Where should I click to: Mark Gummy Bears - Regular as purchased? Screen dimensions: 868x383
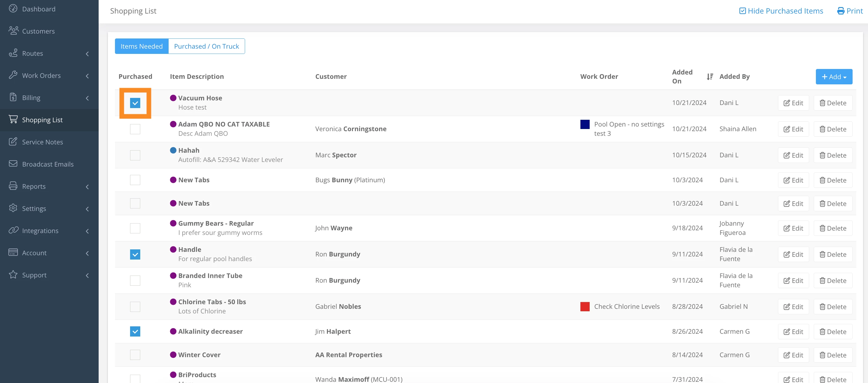(x=135, y=228)
